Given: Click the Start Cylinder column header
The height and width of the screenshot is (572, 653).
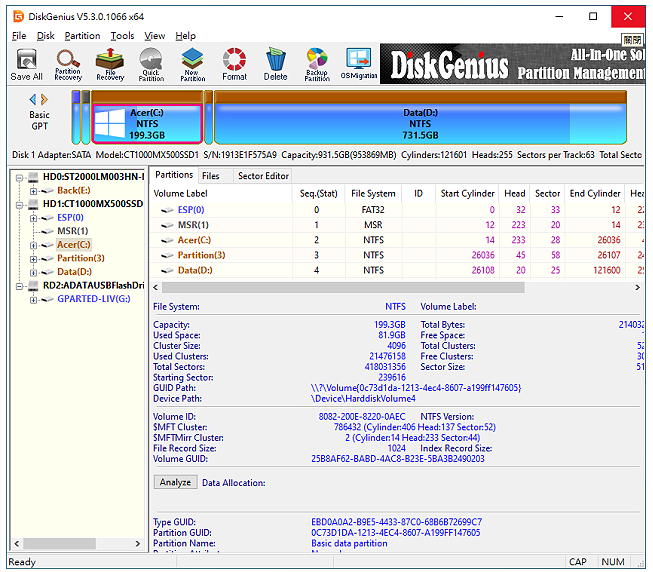Looking at the screenshot, I should [467, 194].
